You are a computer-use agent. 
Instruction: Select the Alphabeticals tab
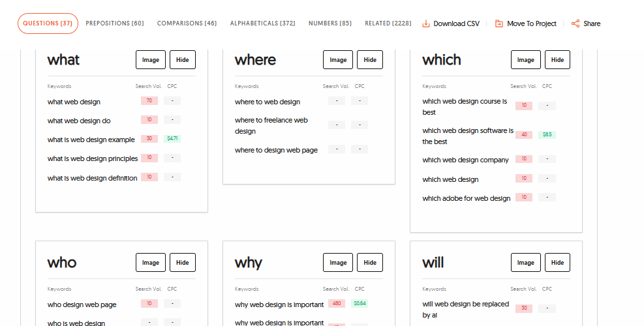click(262, 23)
